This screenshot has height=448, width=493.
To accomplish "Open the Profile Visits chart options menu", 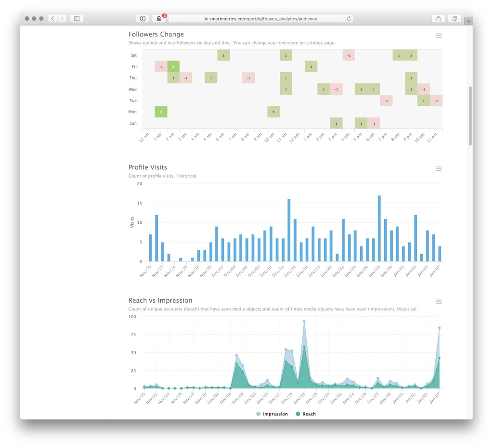I will click(x=439, y=168).
